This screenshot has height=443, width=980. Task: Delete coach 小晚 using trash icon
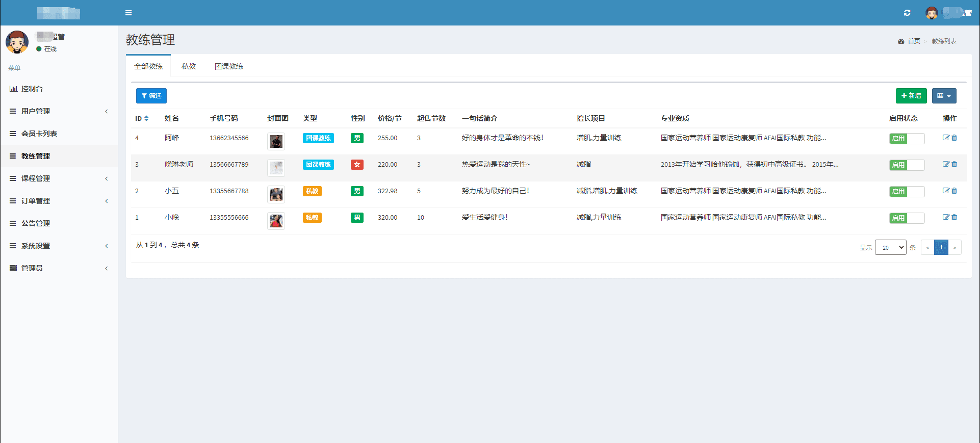pos(955,217)
